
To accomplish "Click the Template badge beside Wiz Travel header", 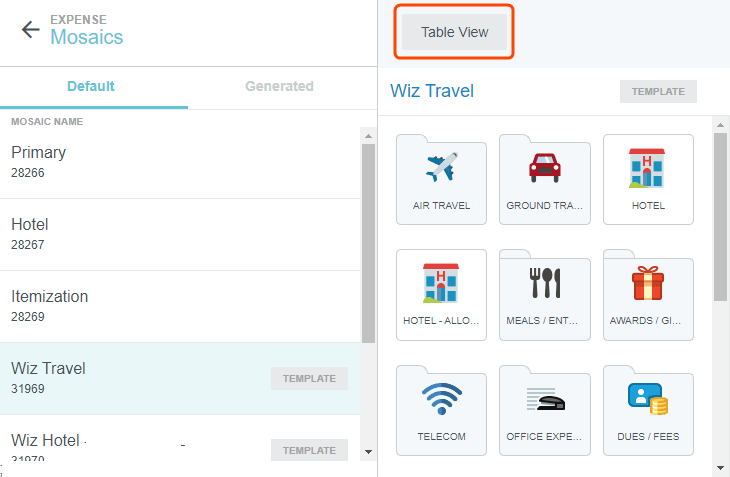I will (x=658, y=92).
